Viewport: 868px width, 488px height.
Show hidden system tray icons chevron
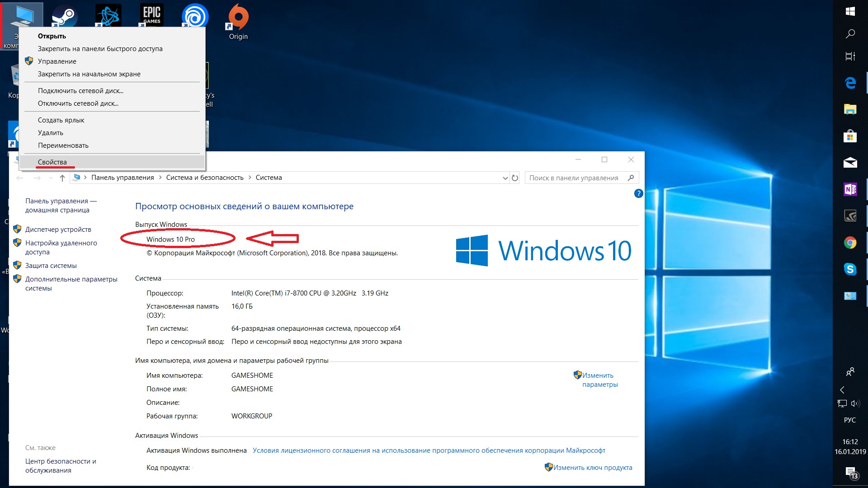tap(842, 390)
